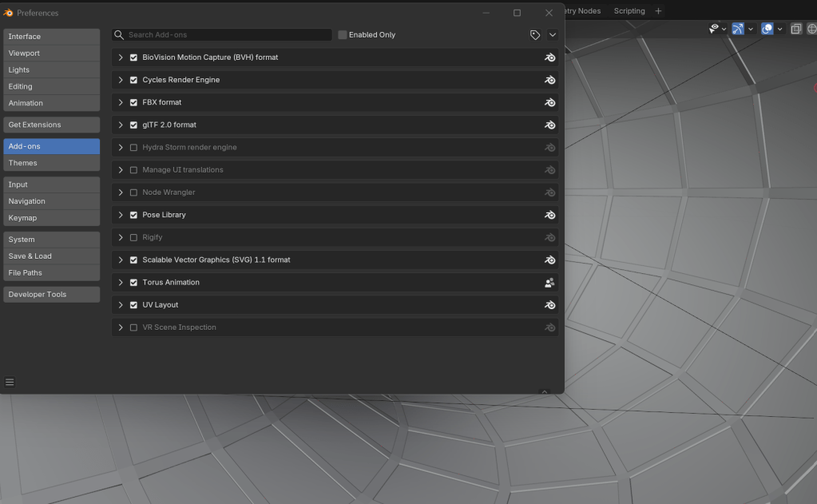Toggle the viewport gizmo display icon
Screen dimensions: 817x504
click(737, 29)
